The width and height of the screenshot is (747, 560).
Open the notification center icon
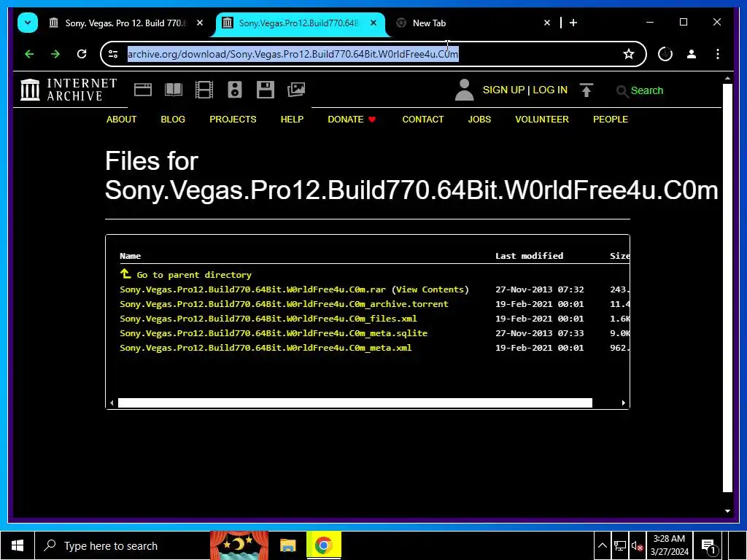click(708, 545)
